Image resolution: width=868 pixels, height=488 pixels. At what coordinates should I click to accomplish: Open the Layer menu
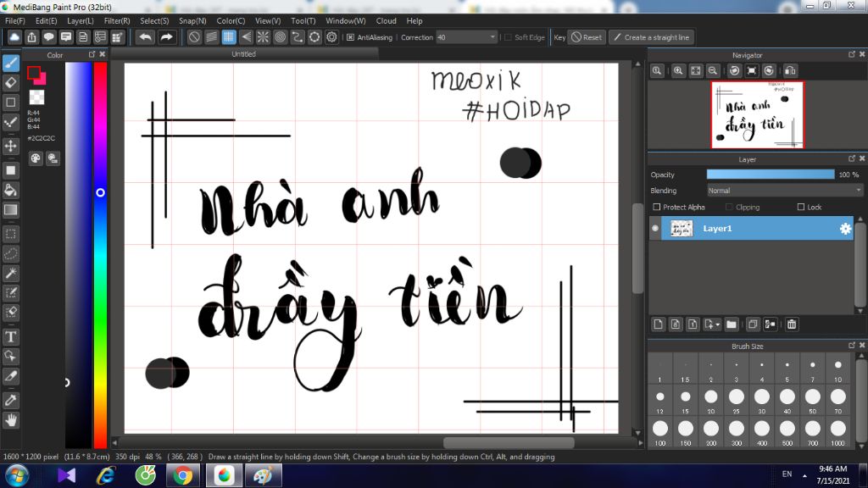coord(81,20)
